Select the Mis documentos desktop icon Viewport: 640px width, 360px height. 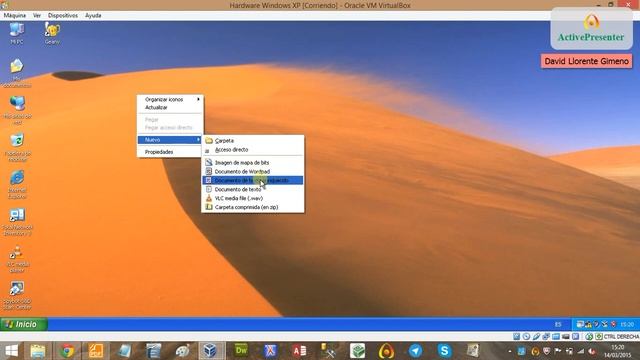coord(17,73)
